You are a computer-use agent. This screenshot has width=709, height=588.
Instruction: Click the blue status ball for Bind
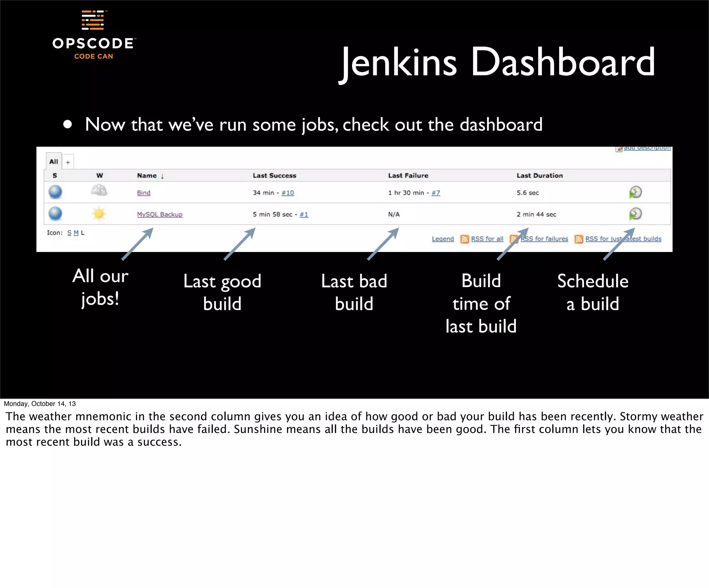pyautogui.click(x=55, y=192)
